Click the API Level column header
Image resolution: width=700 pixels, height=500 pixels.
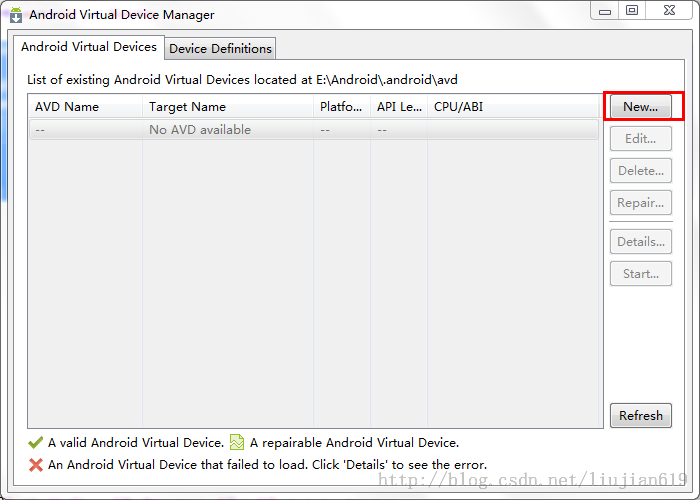tap(399, 107)
